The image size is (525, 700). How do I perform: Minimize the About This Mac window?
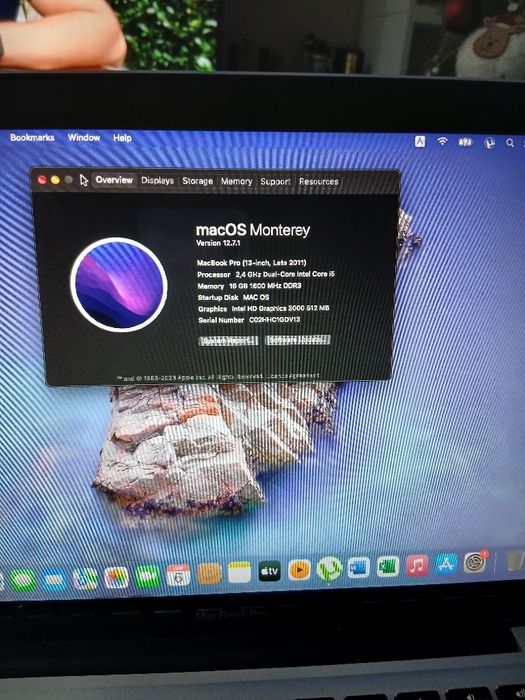click(55, 179)
